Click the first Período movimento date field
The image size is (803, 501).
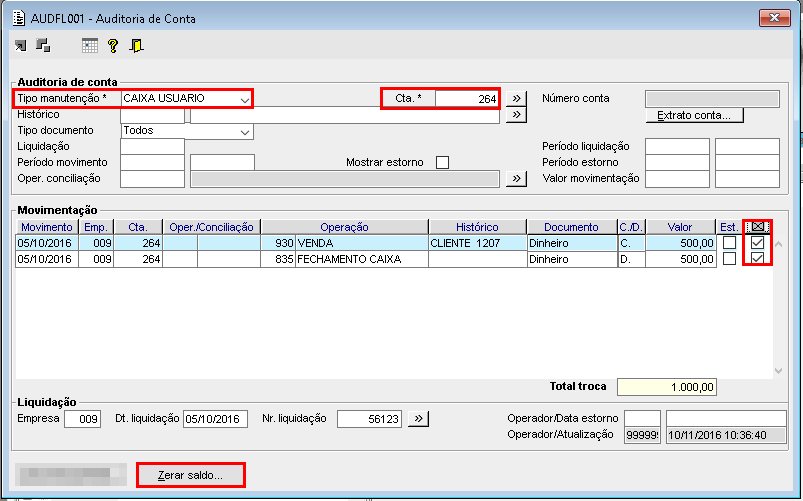click(x=152, y=162)
